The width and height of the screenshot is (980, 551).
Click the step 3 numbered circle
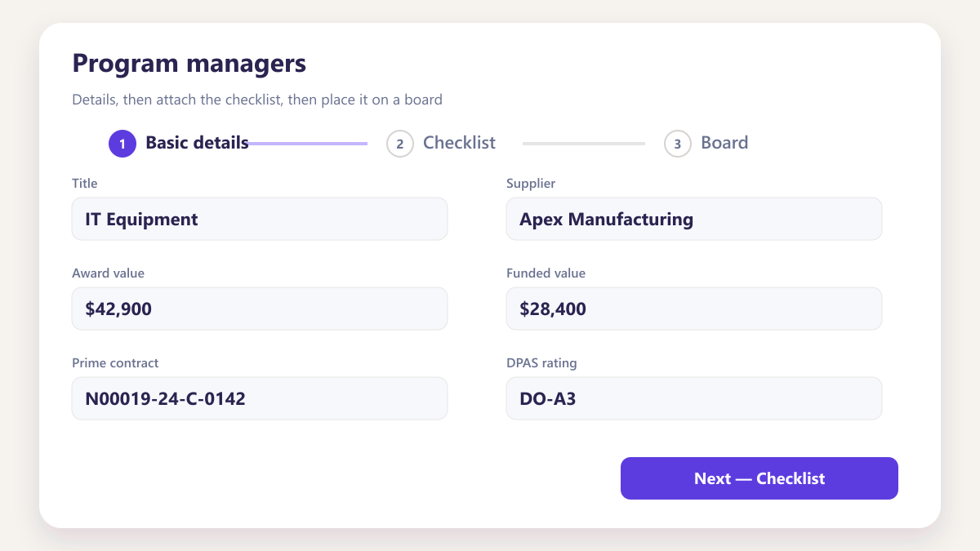click(x=678, y=144)
